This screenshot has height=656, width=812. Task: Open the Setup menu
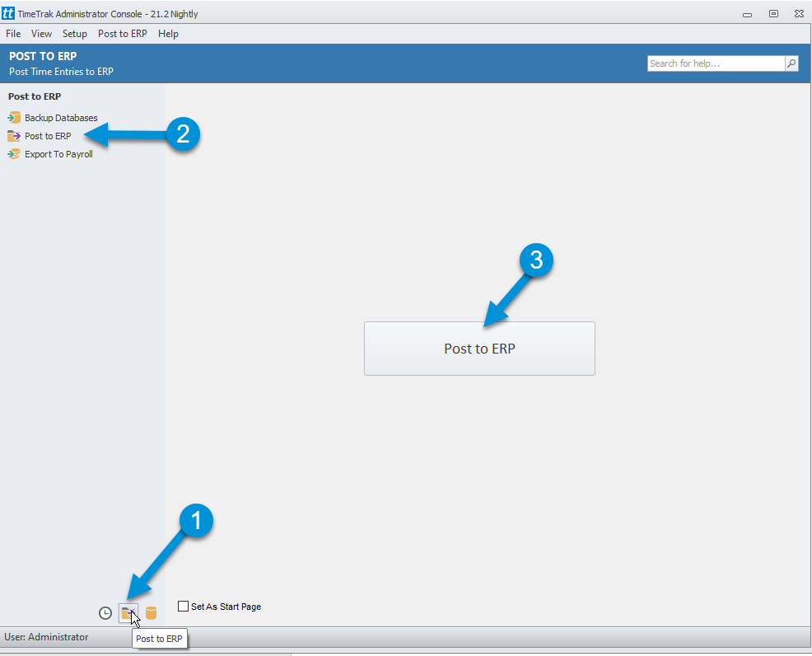pyautogui.click(x=75, y=34)
